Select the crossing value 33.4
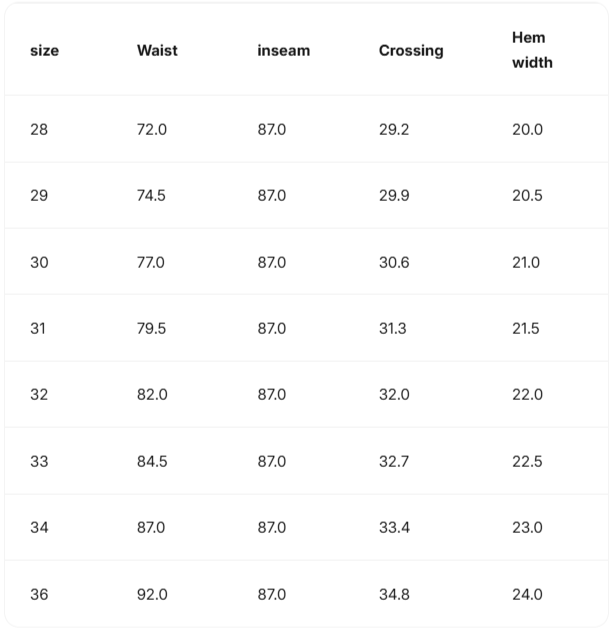Image resolution: width=613 pixels, height=637 pixels. click(x=394, y=527)
